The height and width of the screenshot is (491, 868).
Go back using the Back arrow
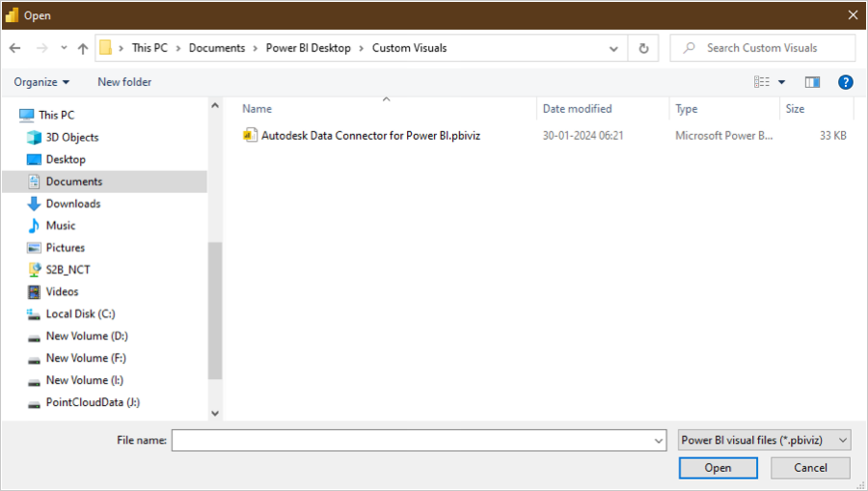coord(14,48)
